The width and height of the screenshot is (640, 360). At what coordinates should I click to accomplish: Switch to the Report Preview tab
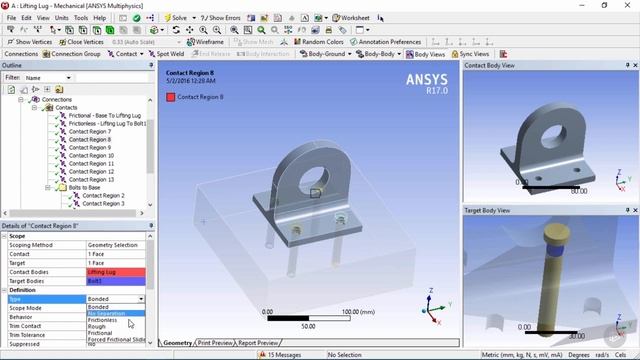click(x=258, y=343)
